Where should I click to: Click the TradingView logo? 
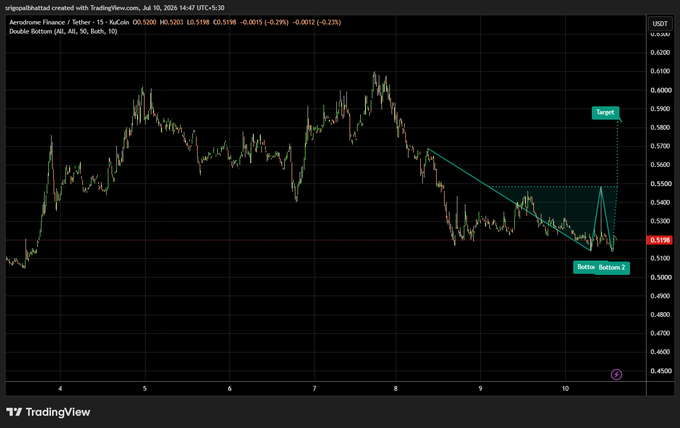48,412
